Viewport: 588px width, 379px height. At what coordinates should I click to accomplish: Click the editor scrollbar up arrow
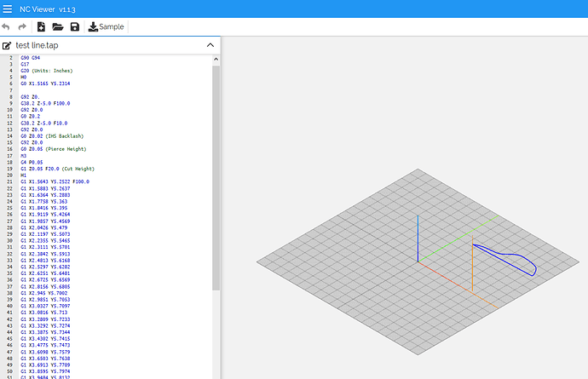click(216, 60)
